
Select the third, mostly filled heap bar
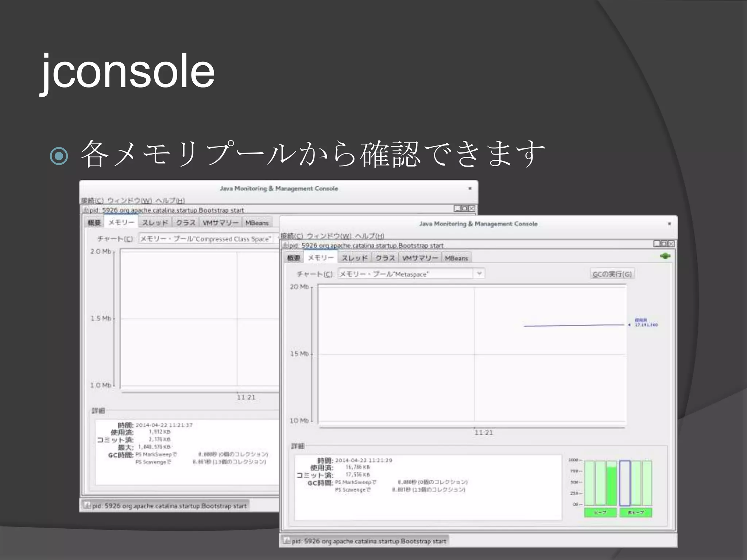pyautogui.click(x=612, y=483)
